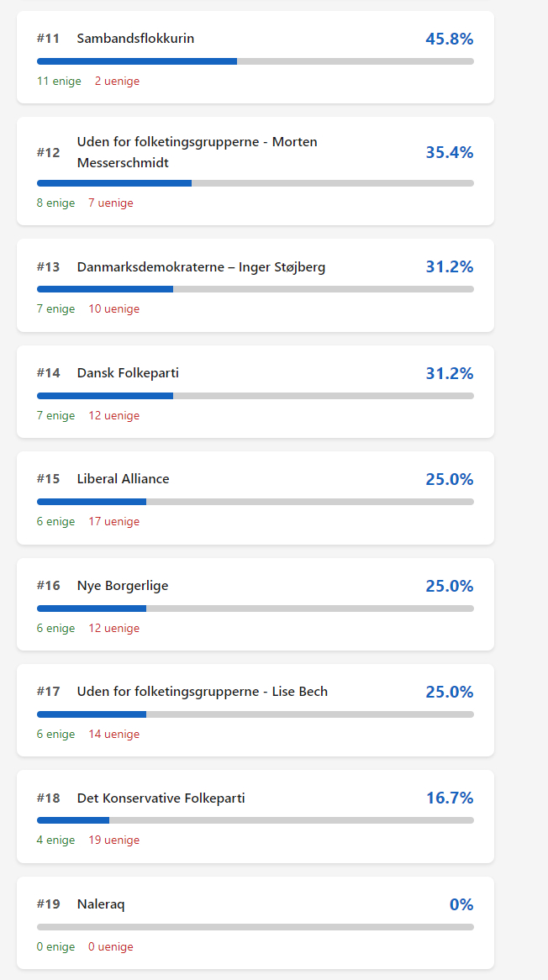Image resolution: width=548 pixels, height=980 pixels.
Task: Open the Morten Messerschmidt result card title
Action: click(197, 152)
